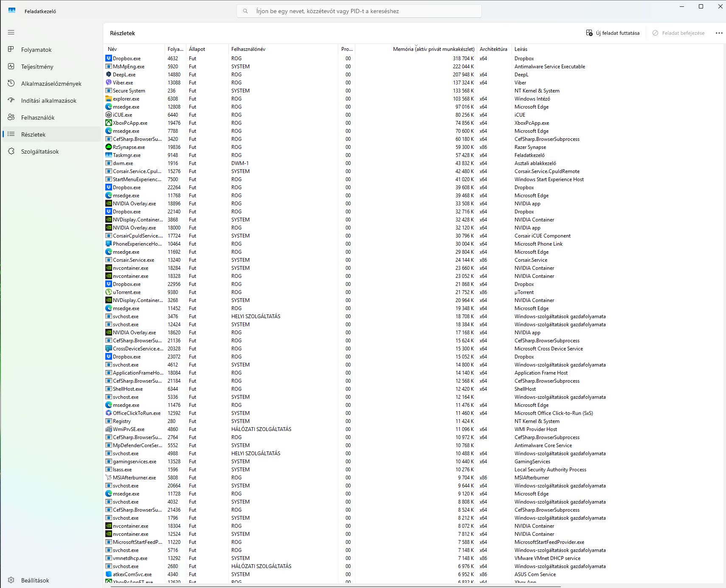
Task: Click description Corsair iCUE Component
Action: click(x=543, y=236)
